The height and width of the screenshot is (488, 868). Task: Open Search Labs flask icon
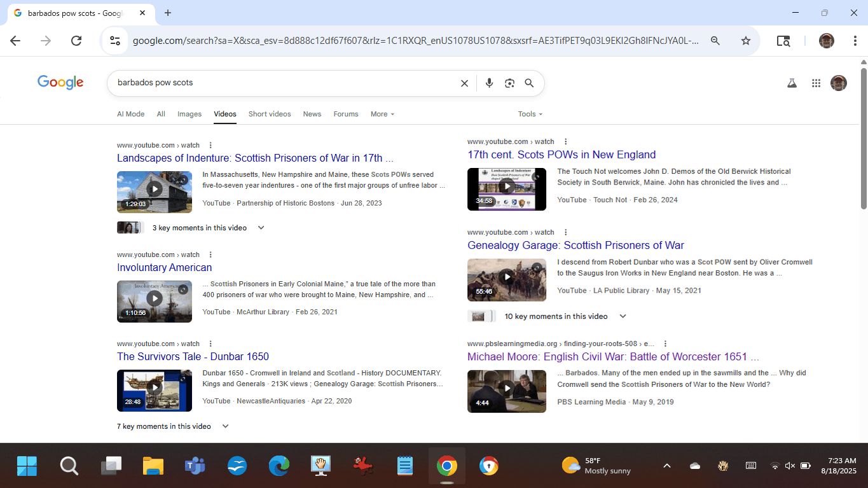coord(792,83)
